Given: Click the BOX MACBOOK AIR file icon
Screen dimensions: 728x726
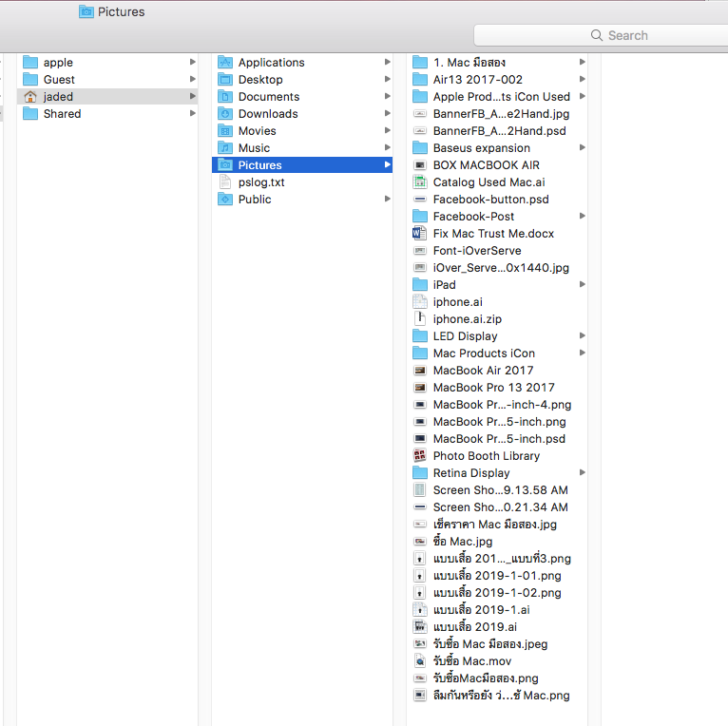Looking at the screenshot, I should [420, 164].
